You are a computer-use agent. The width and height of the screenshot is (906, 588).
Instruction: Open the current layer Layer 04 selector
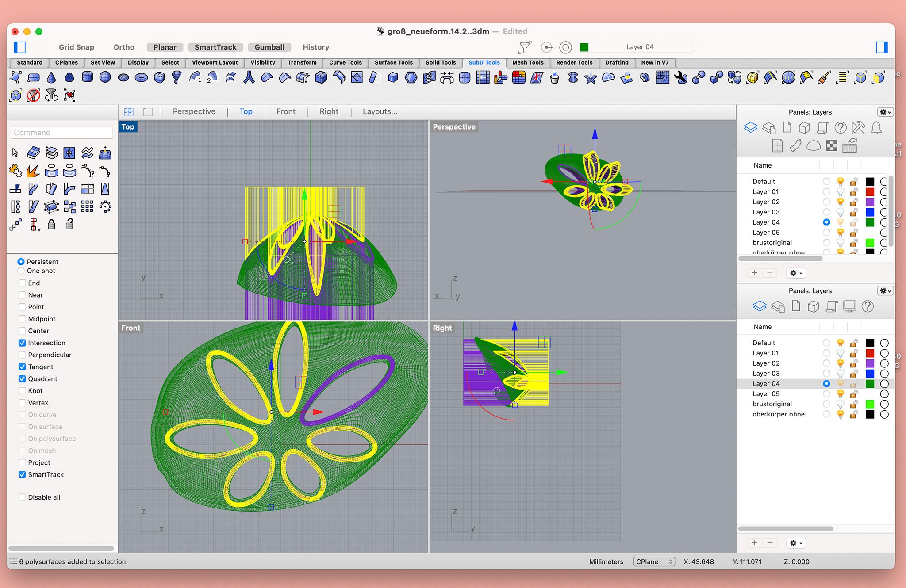[x=639, y=47]
